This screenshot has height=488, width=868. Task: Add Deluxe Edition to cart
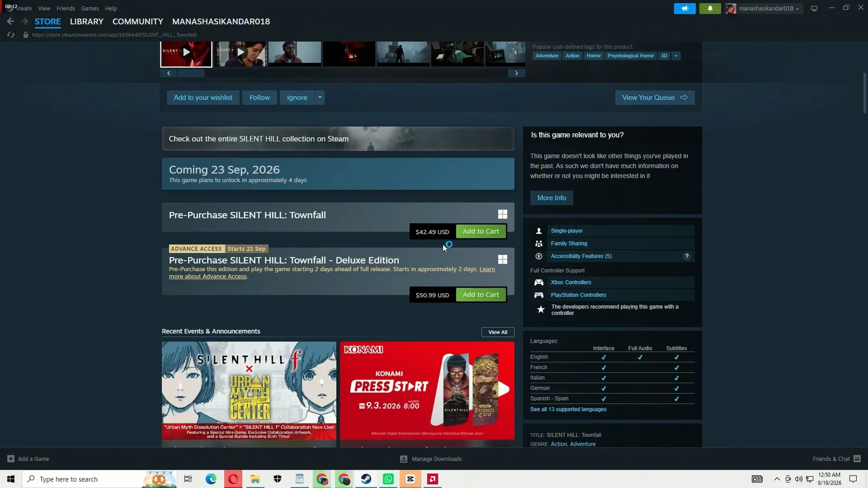tap(481, 295)
